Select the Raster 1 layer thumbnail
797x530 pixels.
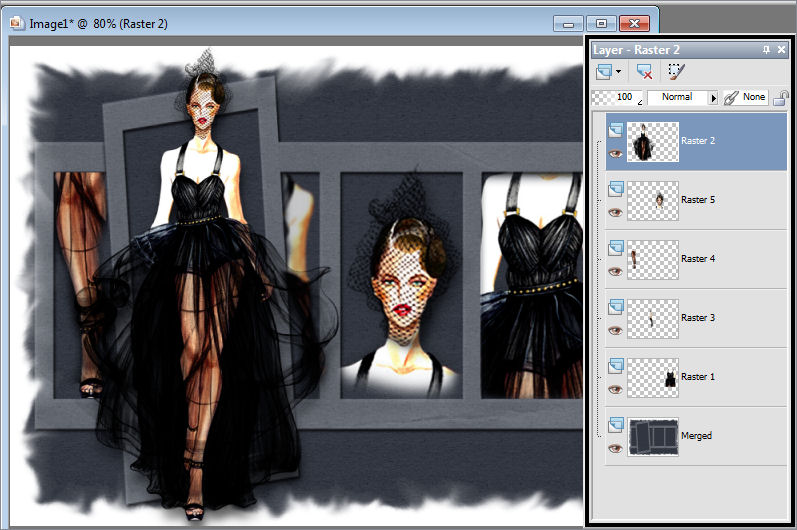tap(653, 378)
